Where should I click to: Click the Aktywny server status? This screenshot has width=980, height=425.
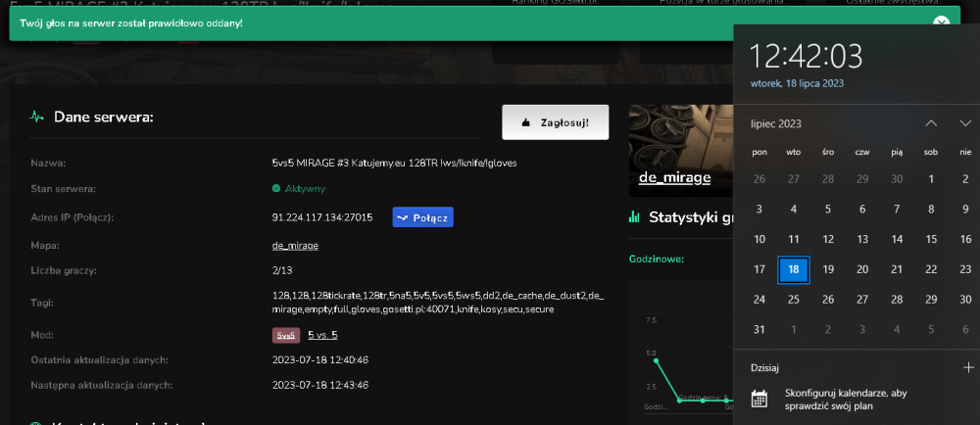click(305, 188)
